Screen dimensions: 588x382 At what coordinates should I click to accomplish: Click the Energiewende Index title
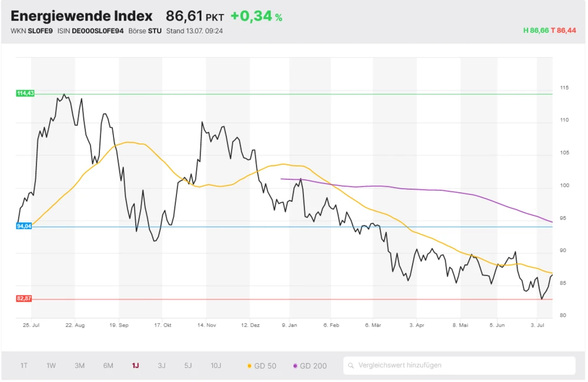tap(81, 16)
